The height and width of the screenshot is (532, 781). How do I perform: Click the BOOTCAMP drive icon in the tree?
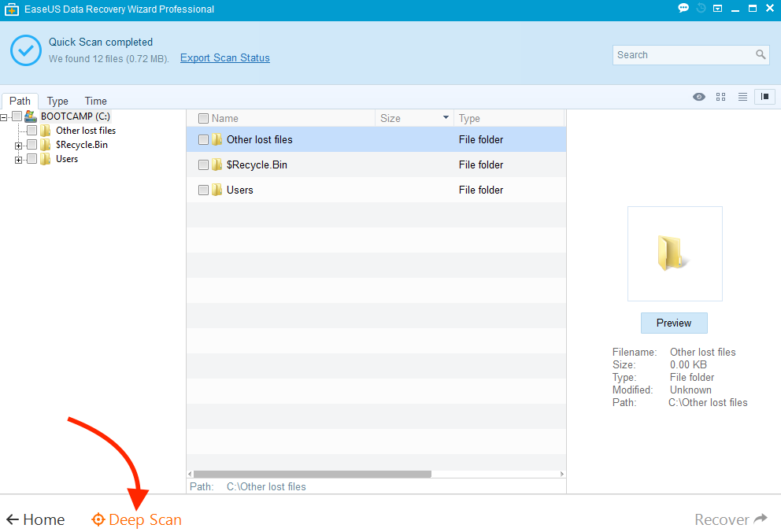31,116
